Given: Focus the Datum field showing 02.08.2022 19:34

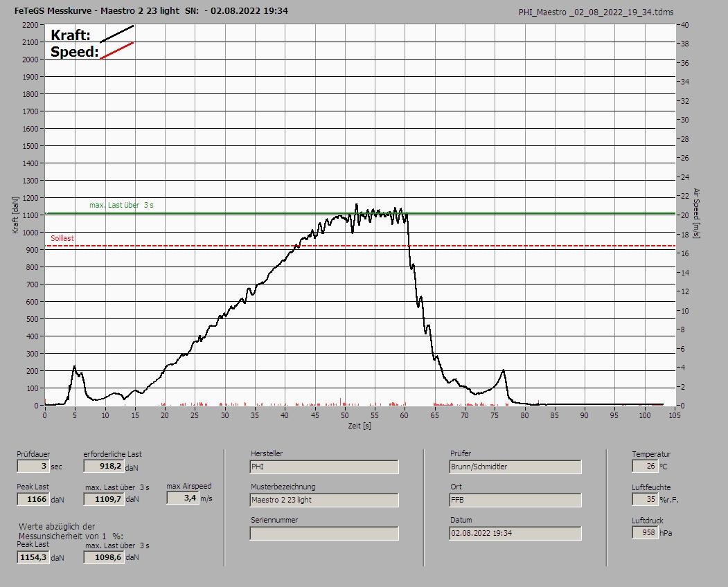Looking at the screenshot, I should point(515,534).
